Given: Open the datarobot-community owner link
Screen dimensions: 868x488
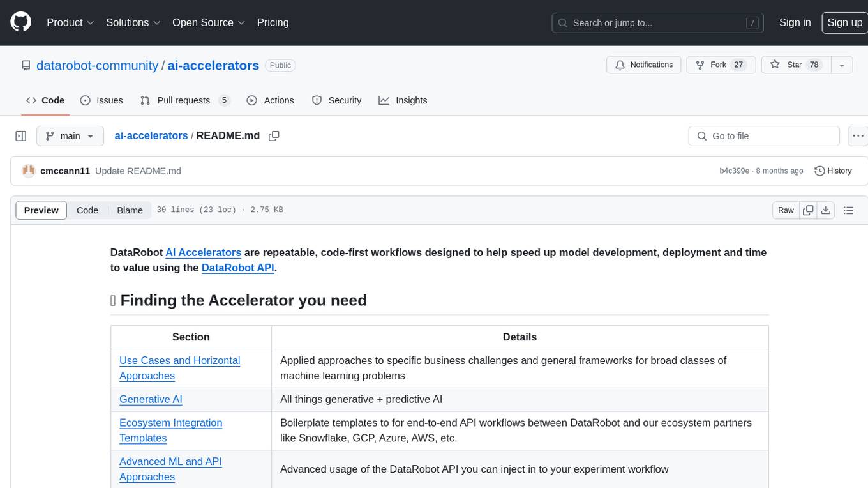Looking at the screenshot, I should point(97,65).
